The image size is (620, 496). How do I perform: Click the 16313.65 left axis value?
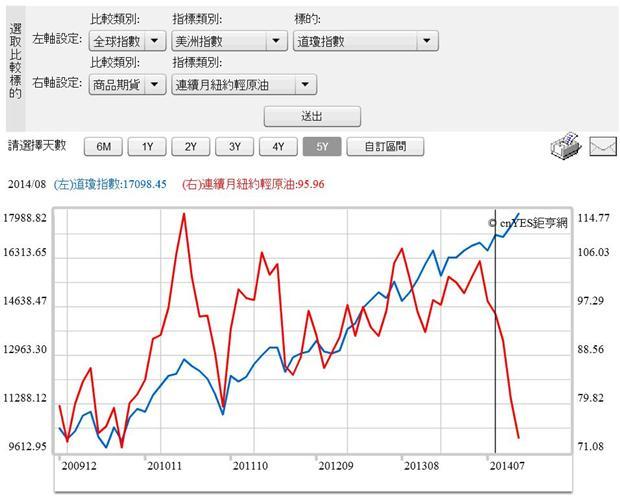(x=25, y=252)
